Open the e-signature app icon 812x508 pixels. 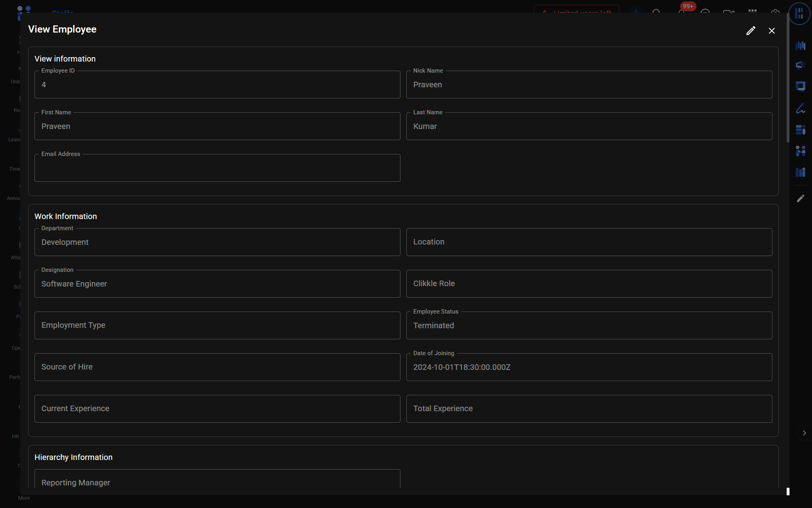[800, 108]
